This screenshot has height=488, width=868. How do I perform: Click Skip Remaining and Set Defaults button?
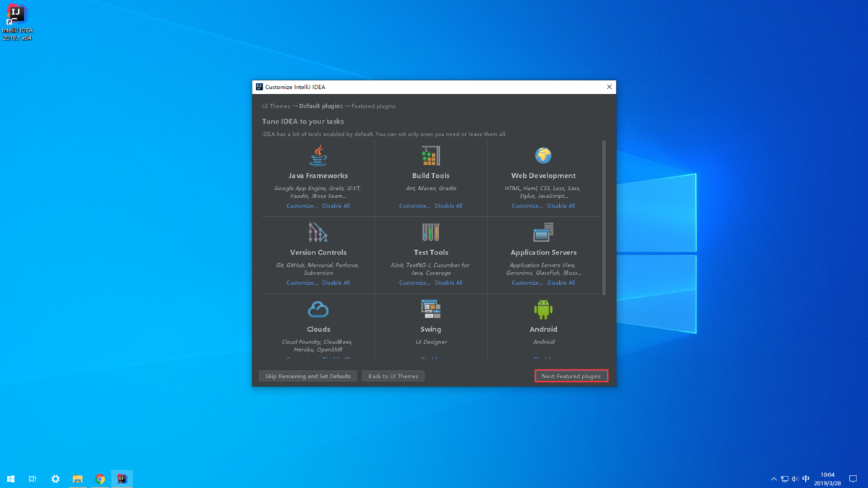(308, 376)
